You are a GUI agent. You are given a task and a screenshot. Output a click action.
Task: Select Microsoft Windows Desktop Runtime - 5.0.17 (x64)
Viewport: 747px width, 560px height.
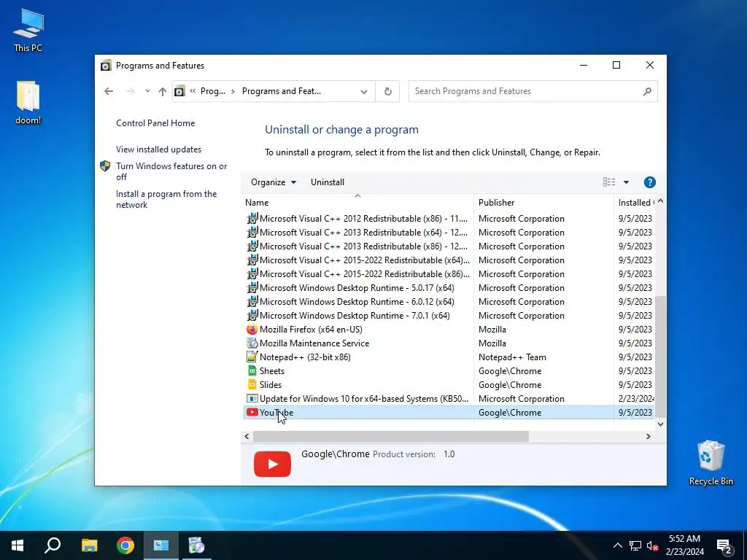[449, 287]
